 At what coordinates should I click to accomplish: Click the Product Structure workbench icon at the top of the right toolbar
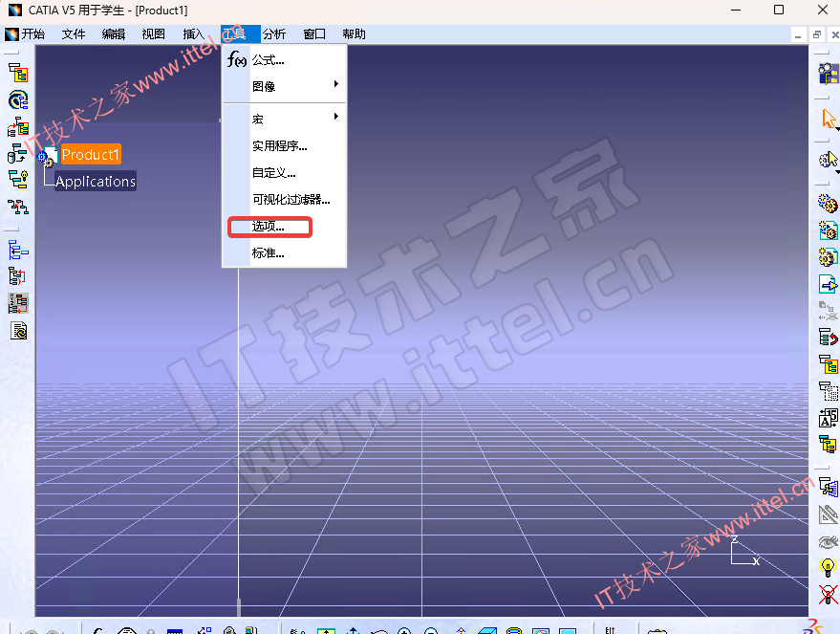829,74
